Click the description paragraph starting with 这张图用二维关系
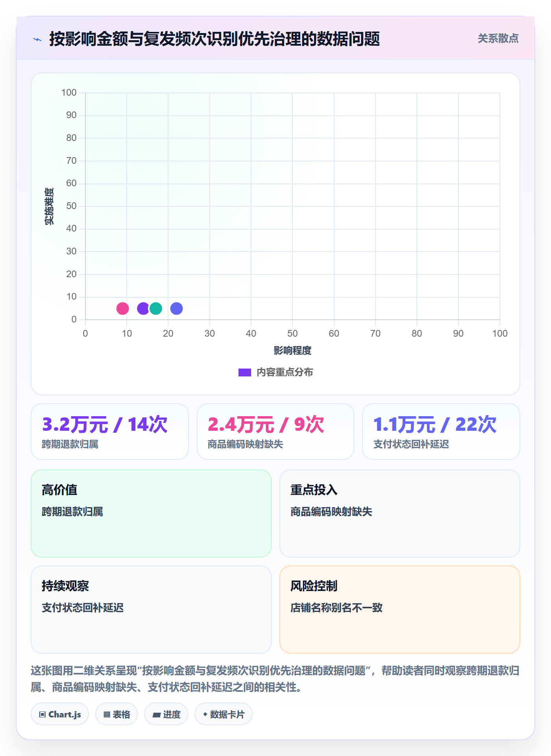 pos(275,679)
